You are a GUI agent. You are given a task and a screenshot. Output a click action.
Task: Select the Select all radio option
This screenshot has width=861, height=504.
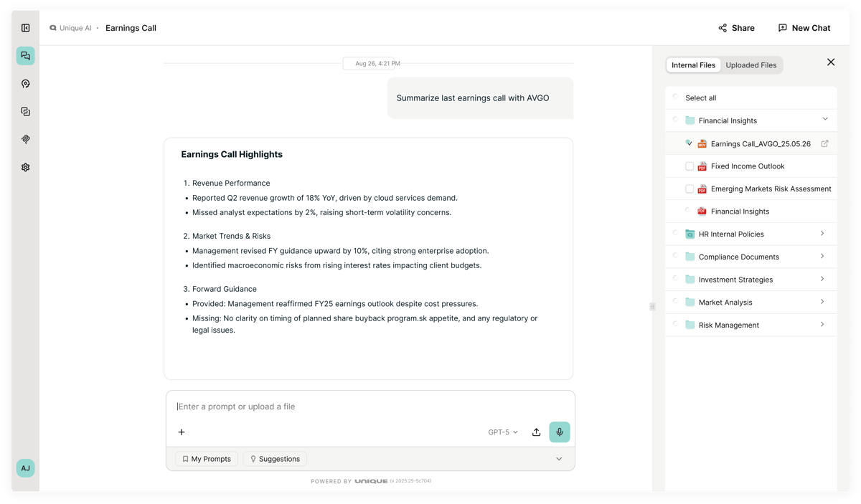pyautogui.click(x=675, y=97)
